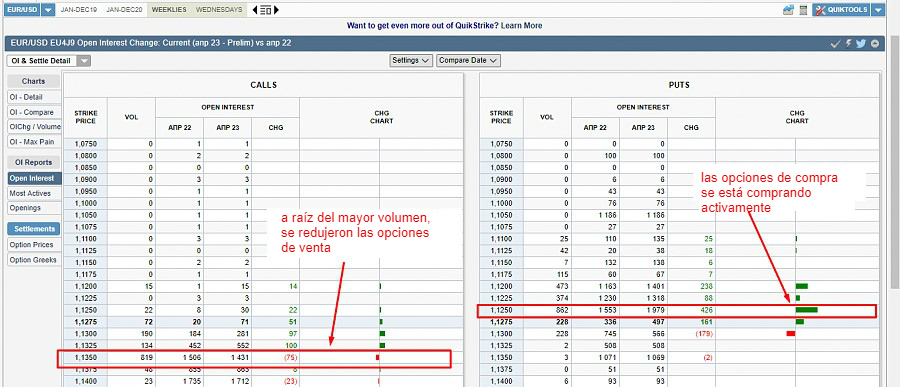This screenshot has width=900, height=387.
Task: Click the OI Reports section header
Action: pos(33,162)
